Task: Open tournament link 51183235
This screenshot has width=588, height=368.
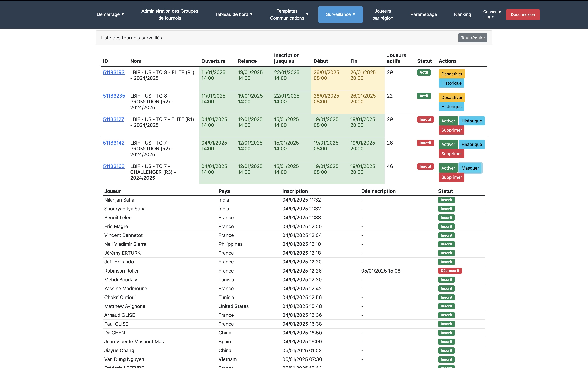Action: tap(114, 96)
